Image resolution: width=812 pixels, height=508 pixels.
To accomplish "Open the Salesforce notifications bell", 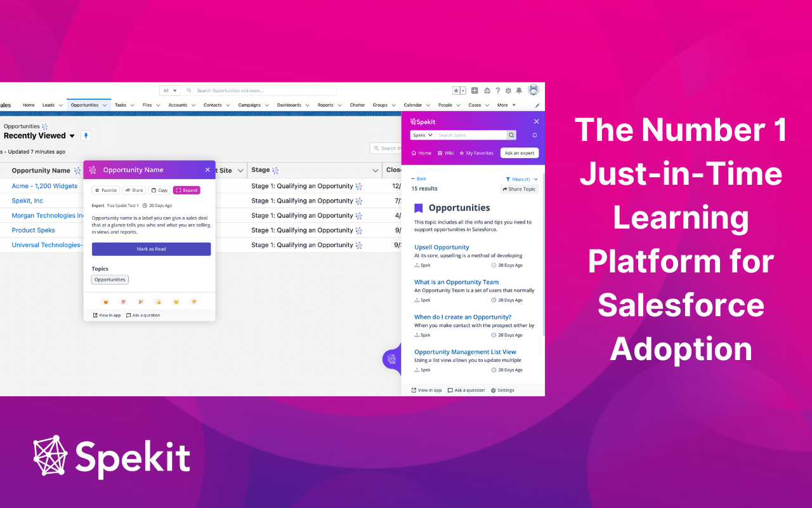I will [519, 91].
